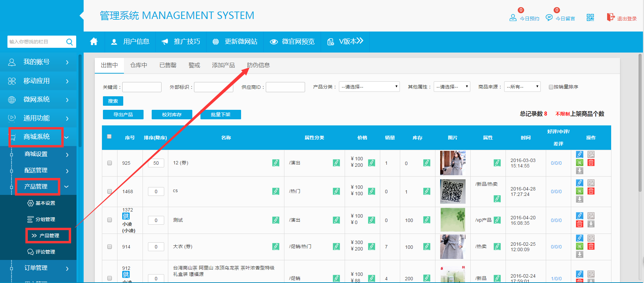Select the checkbox for product 912

tap(110, 278)
